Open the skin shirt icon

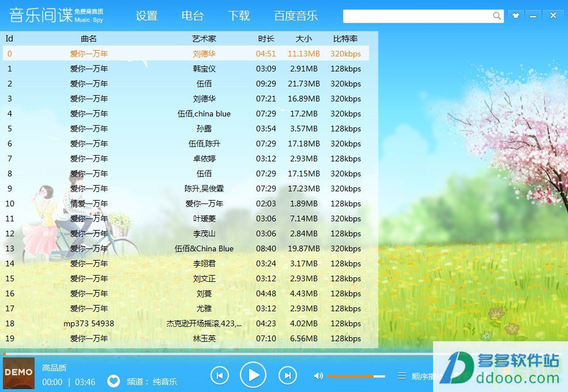[516, 16]
